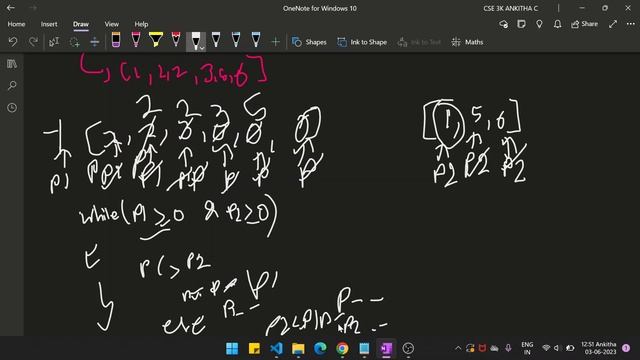The image size is (640, 360).
Task: Click the OneNote taskbar icon
Action: [x=386, y=348]
